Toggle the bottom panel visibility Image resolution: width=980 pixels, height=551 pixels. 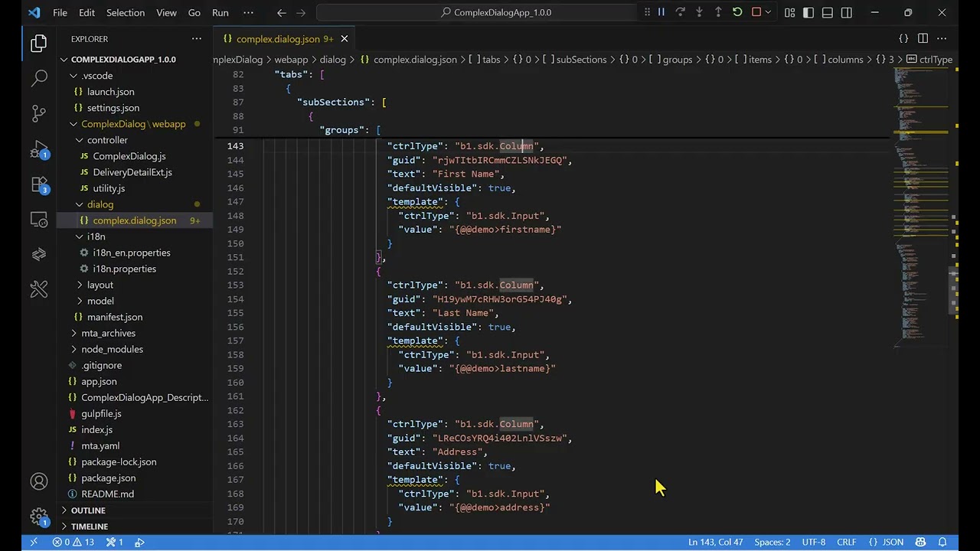[x=828, y=12]
